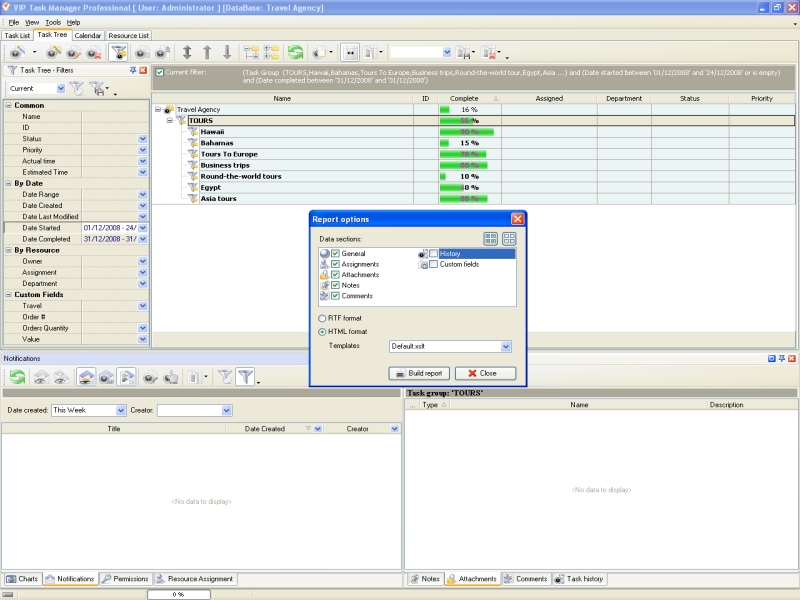Click the Name filter input field

pyautogui.click(x=115, y=116)
